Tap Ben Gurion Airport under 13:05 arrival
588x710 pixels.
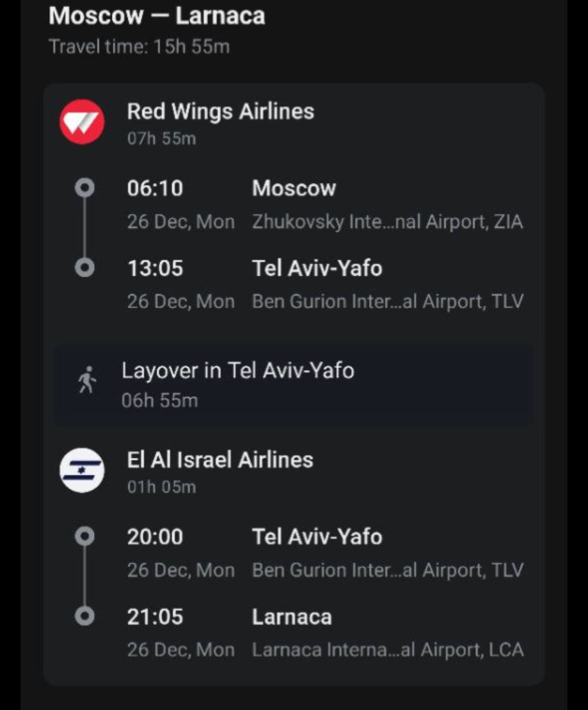387,302
